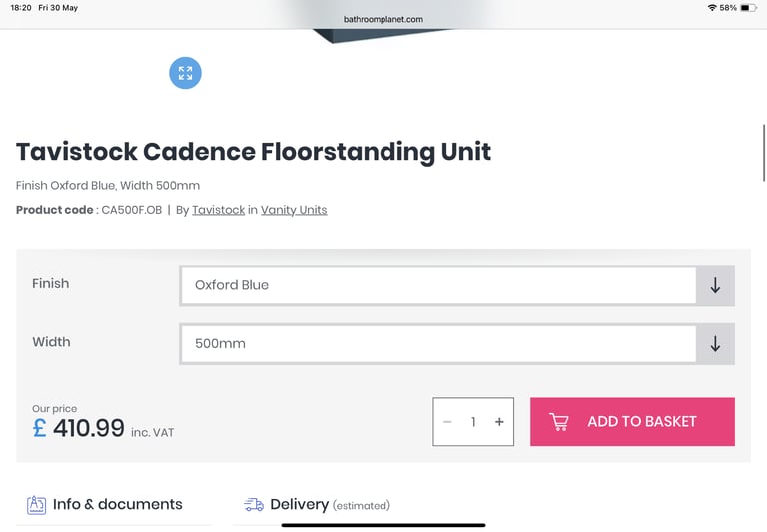The image size is (767, 532).
Task: Click the blue fullscreen expand image icon
Action: [185, 73]
